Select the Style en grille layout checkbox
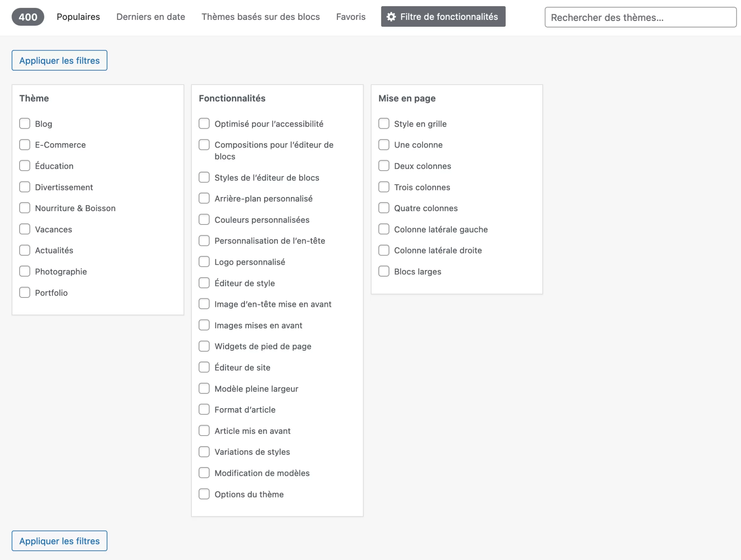The height and width of the screenshot is (560, 741). [x=384, y=124]
